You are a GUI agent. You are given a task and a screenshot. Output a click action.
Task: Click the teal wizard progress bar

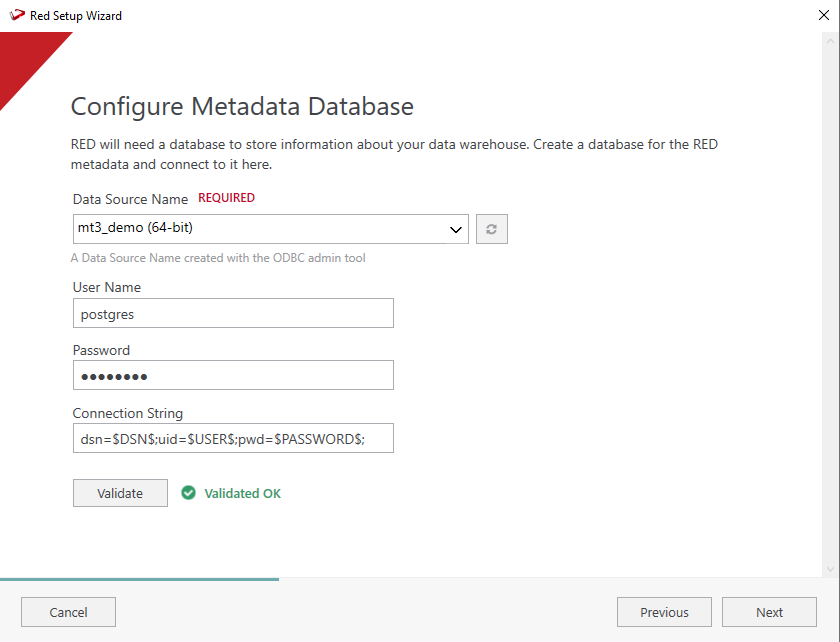tap(140, 579)
